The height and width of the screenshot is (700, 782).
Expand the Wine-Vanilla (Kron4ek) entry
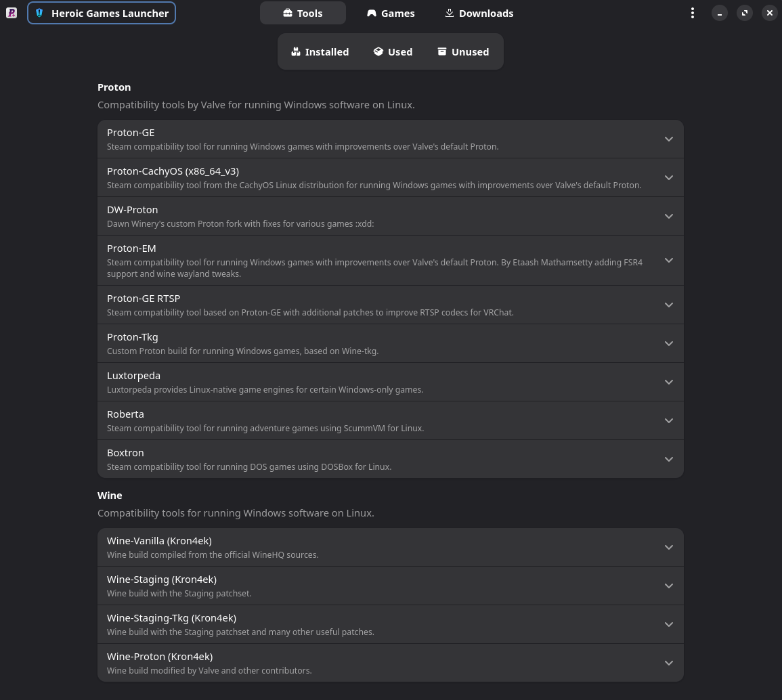(x=668, y=547)
